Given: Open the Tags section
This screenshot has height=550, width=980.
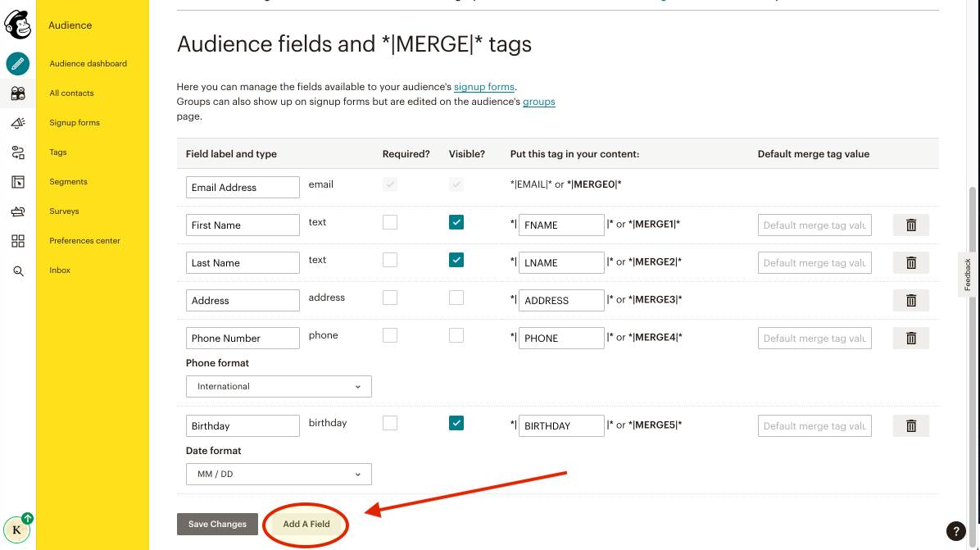Looking at the screenshot, I should point(57,152).
